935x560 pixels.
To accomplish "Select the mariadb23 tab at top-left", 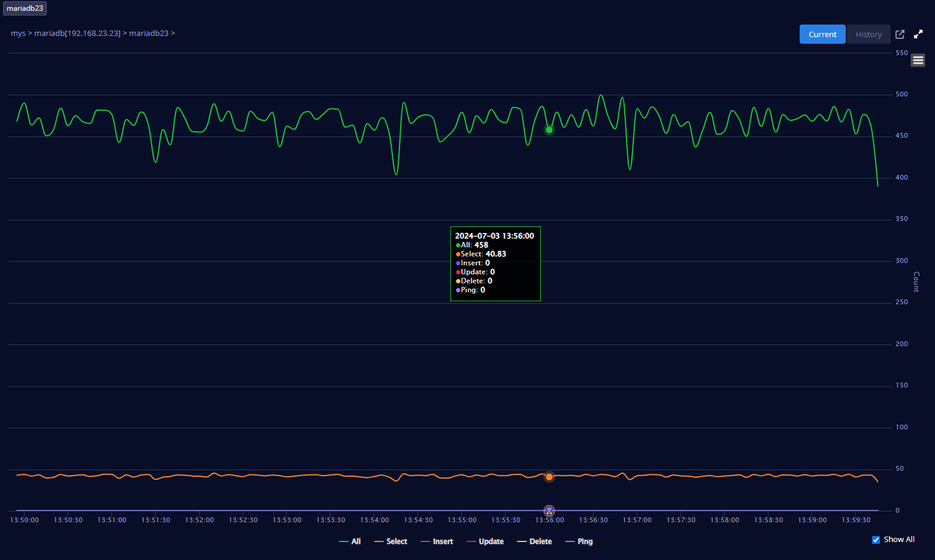I will tap(25, 8).
